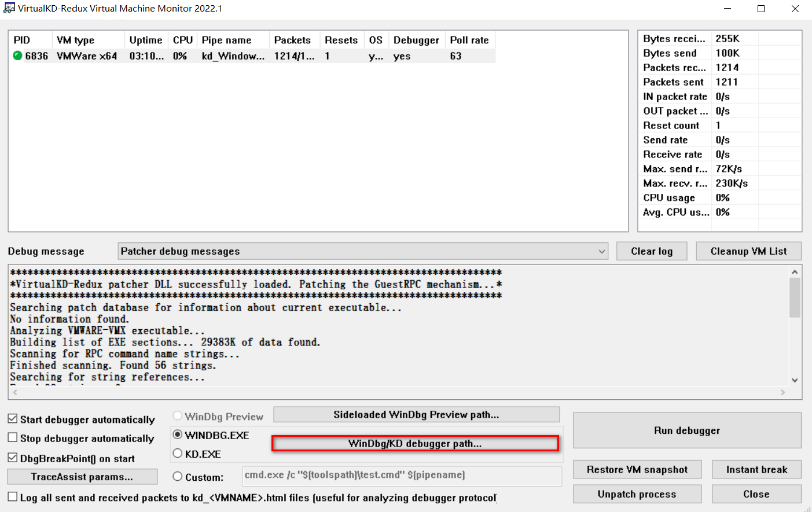Open Sideloaded WinDbg Preview path dialog
Screen dimensions: 812x512
pos(416,414)
